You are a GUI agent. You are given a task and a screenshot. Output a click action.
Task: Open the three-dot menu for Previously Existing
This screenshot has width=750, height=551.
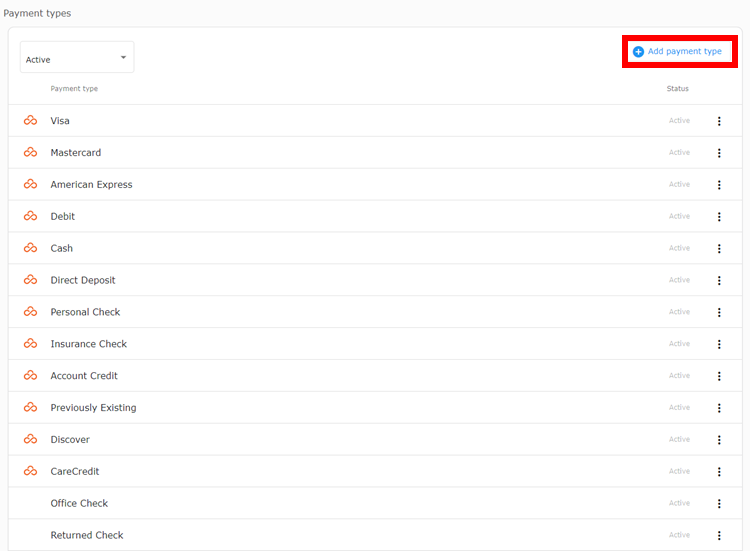click(x=719, y=408)
